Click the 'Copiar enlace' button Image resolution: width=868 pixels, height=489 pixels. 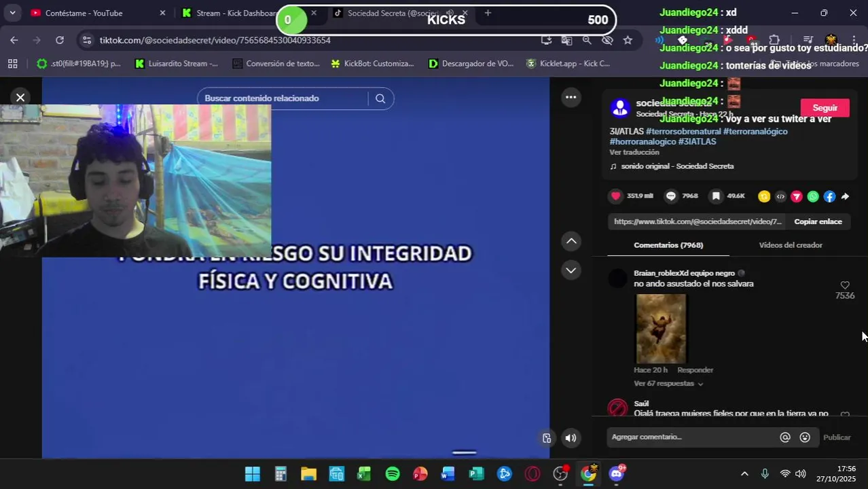point(818,221)
